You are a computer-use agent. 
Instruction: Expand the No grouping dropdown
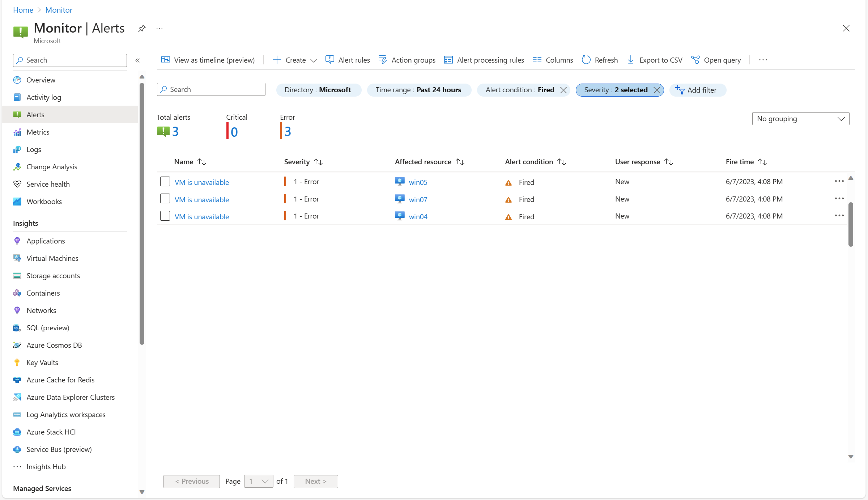coord(801,118)
